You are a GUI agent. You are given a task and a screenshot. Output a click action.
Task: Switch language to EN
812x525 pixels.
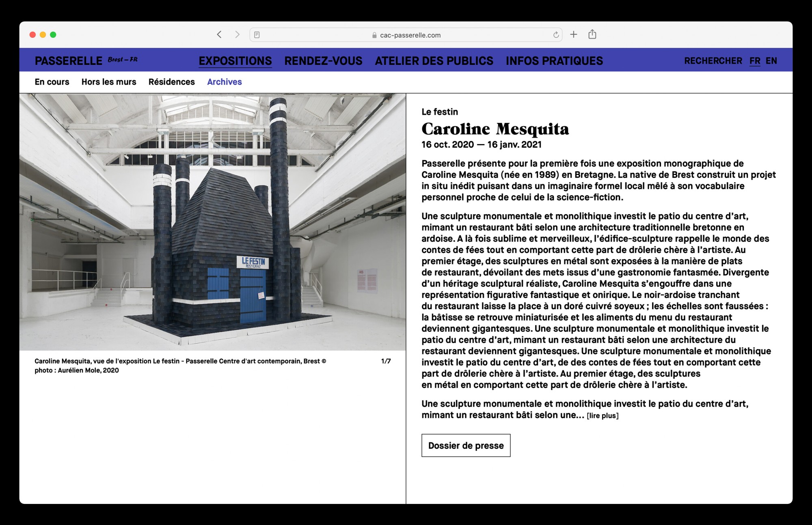(772, 60)
